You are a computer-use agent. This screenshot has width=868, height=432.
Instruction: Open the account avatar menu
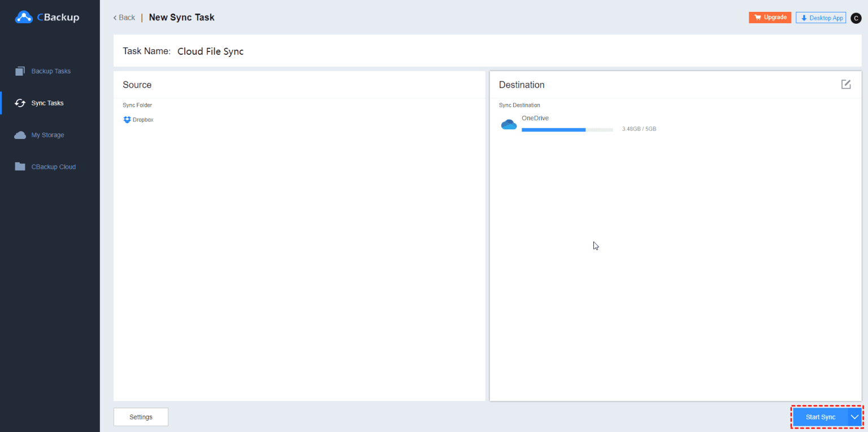click(x=856, y=18)
